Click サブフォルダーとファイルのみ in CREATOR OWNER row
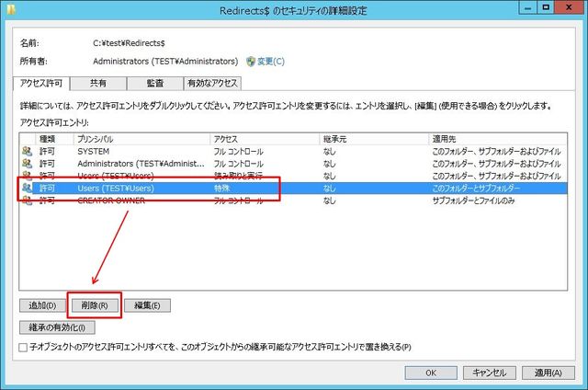Image resolution: width=588 pixels, height=390 pixels. click(473, 201)
